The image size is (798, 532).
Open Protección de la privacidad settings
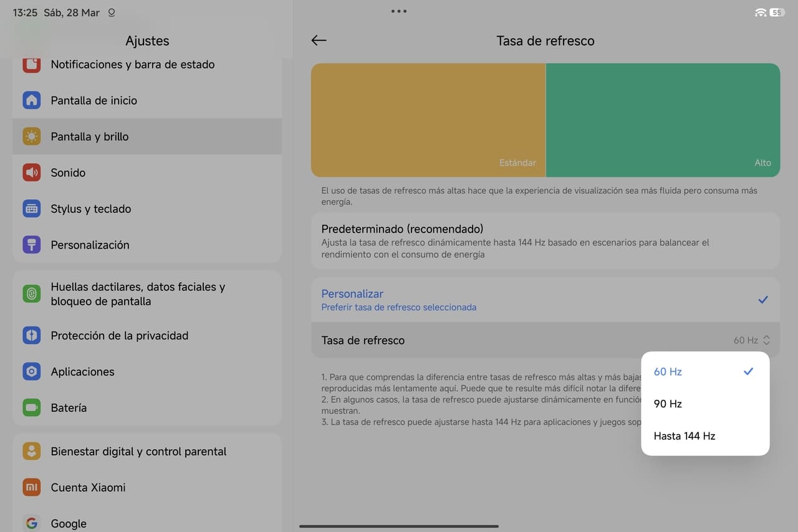pyautogui.click(x=119, y=336)
